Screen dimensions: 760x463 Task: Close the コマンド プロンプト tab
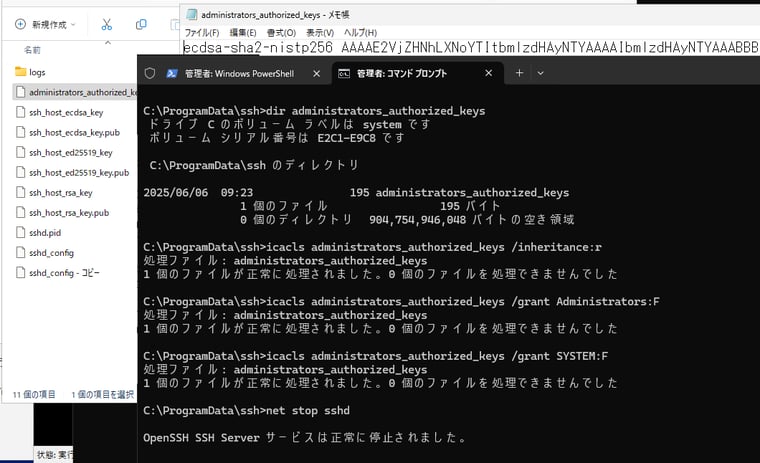click(x=489, y=73)
